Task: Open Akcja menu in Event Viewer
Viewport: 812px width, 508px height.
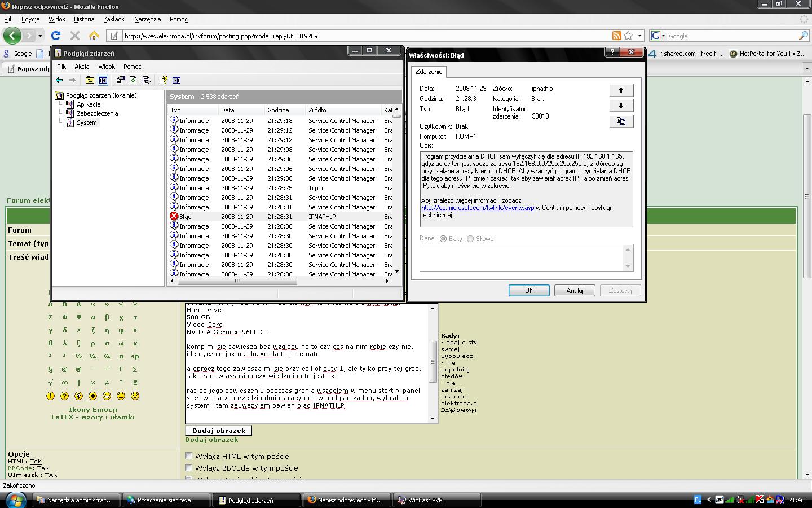Action: 82,67
